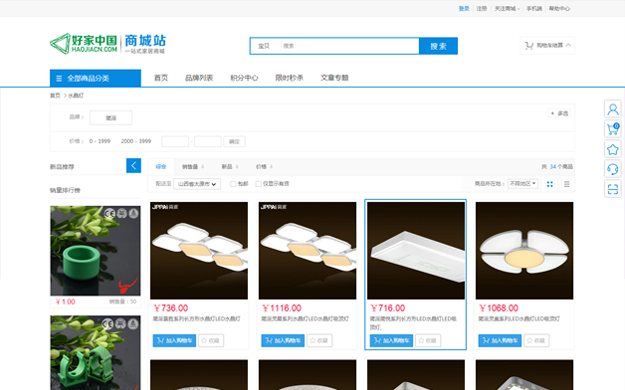
Task: Open 文章专题 articles nav item
Action: click(334, 78)
